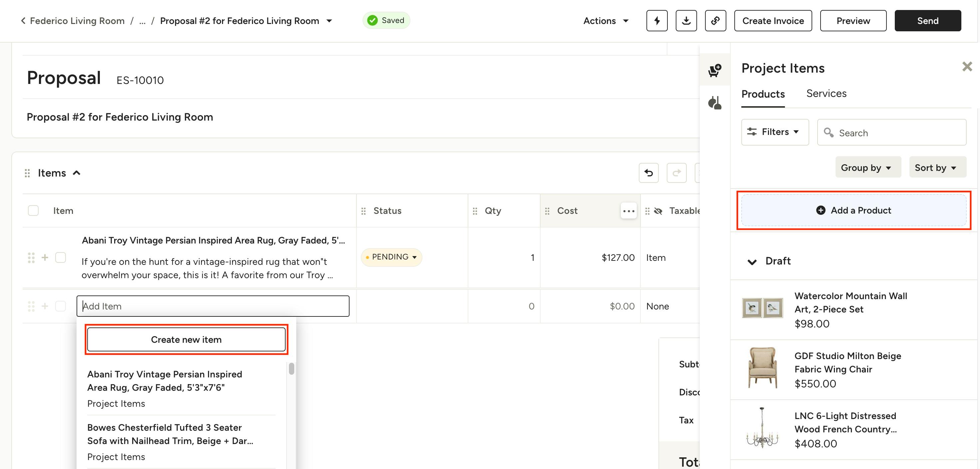Image resolution: width=980 pixels, height=469 pixels.
Task: Click the Taxable column drag handle
Action: 647,211
